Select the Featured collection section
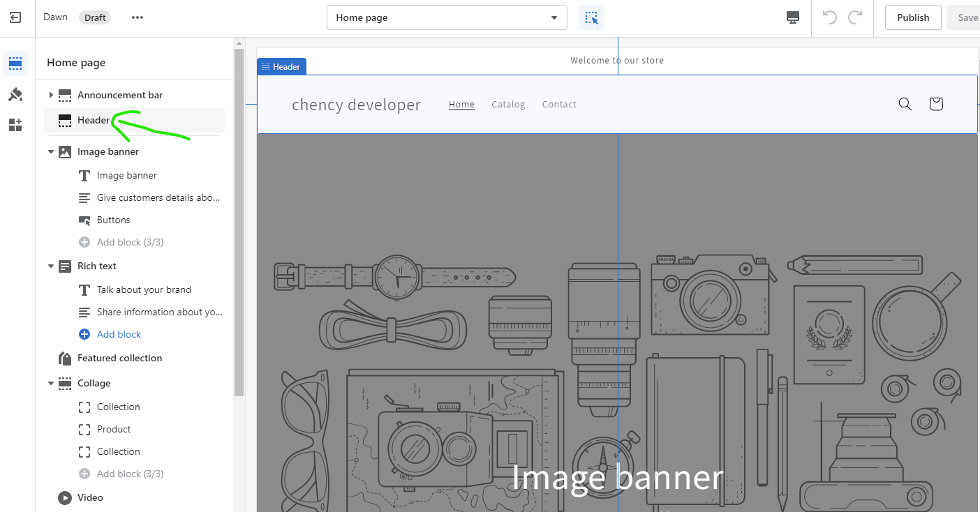Viewport: 980px width, 512px height. [x=119, y=358]
